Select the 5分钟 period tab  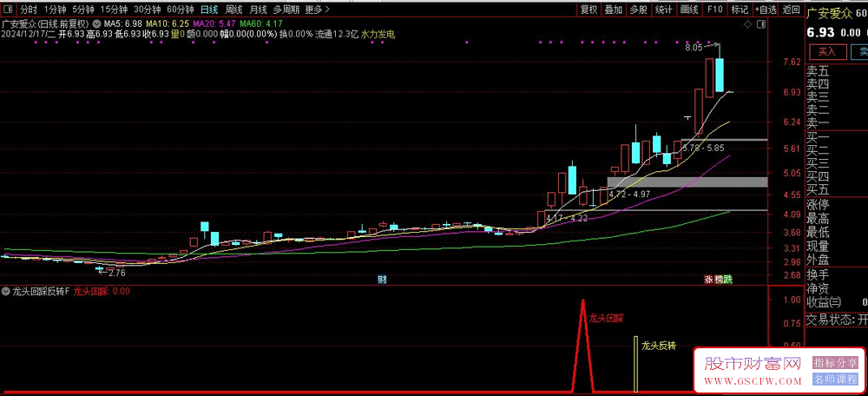pos(83,10)
